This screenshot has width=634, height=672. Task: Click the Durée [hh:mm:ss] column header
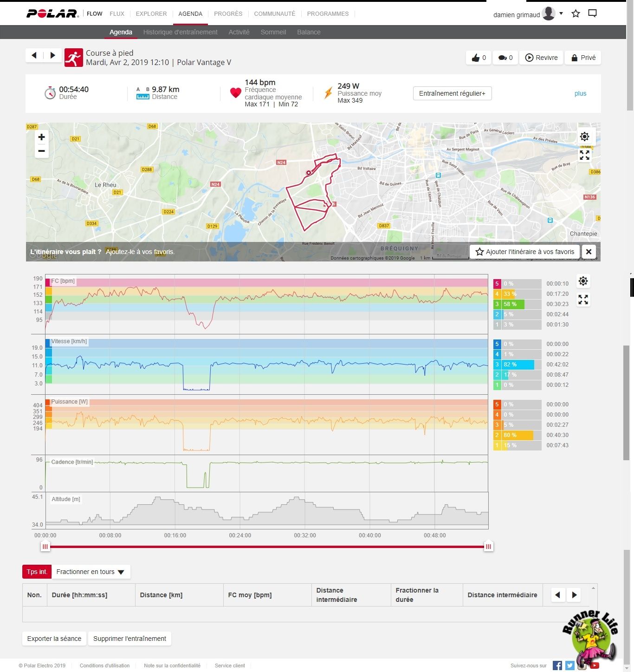pyautogui.click(x=91, y=595)
